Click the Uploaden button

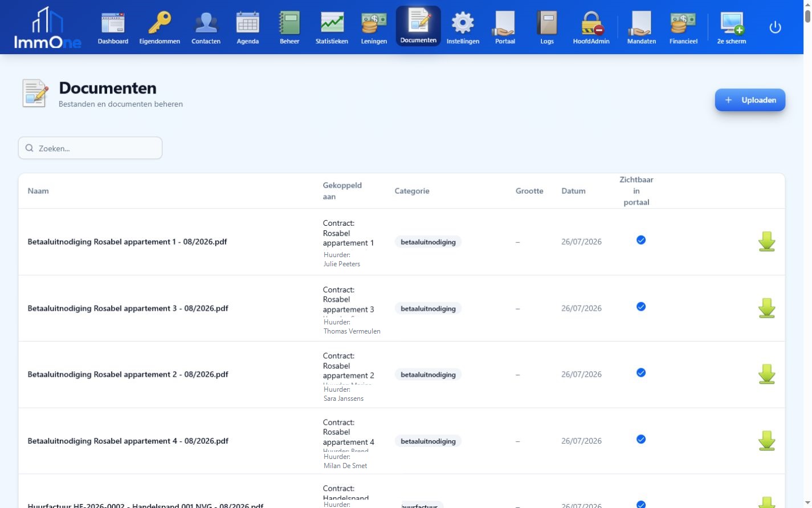point(750,100)
